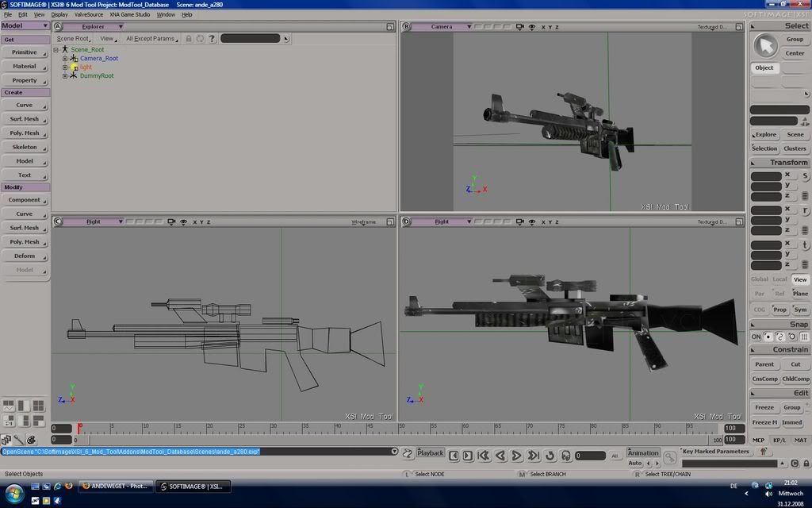Click the current frame input field next to headphones
This screenshot has width=812, height=508.
click(590, 456)
